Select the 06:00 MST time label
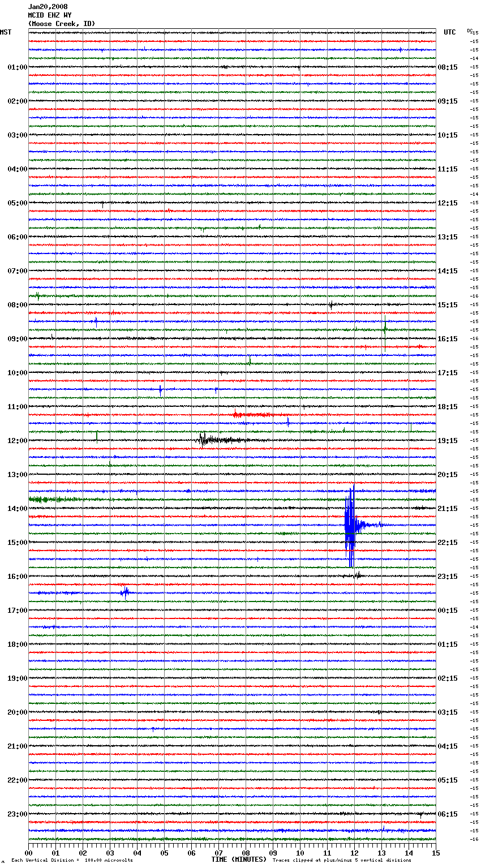 click(18, 237)
